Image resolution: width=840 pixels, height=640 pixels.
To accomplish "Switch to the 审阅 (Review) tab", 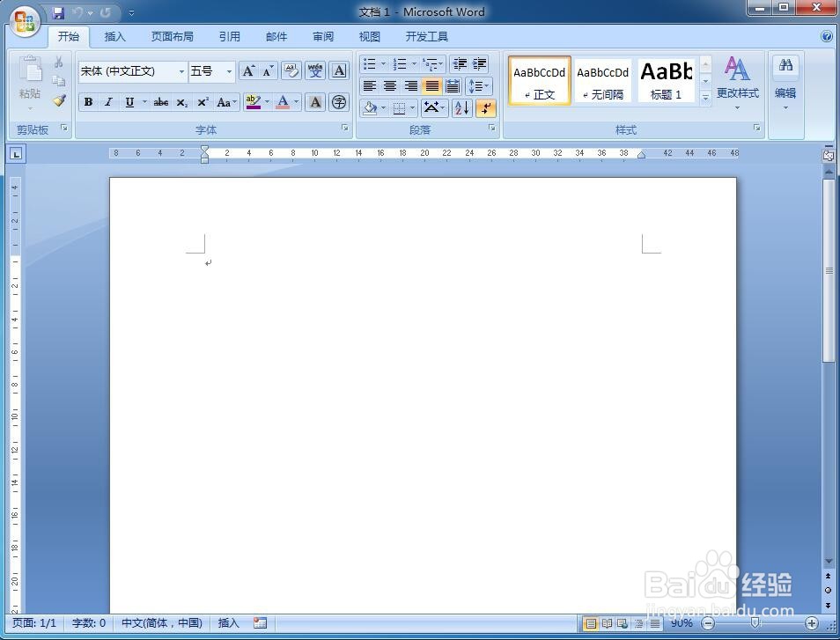I will (x=323, y=36).
